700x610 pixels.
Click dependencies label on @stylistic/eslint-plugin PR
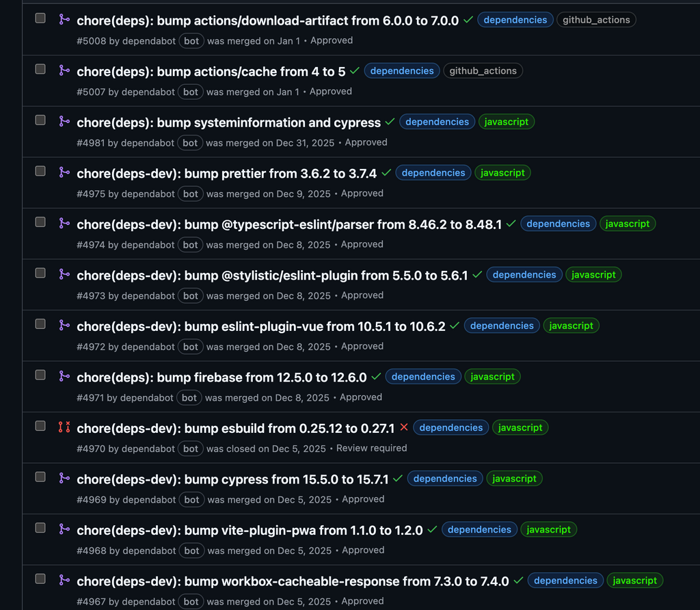[x=524, y=275]
